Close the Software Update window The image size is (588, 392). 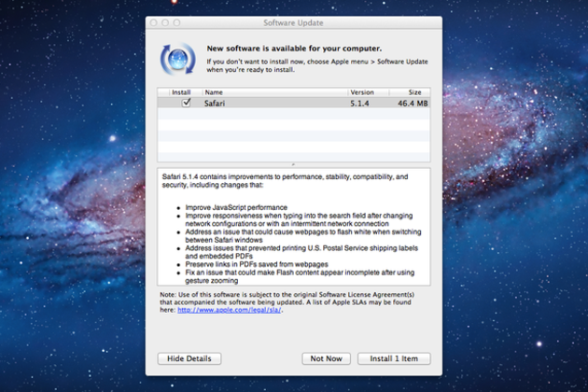pyautogui.click(x=154, y=21)
